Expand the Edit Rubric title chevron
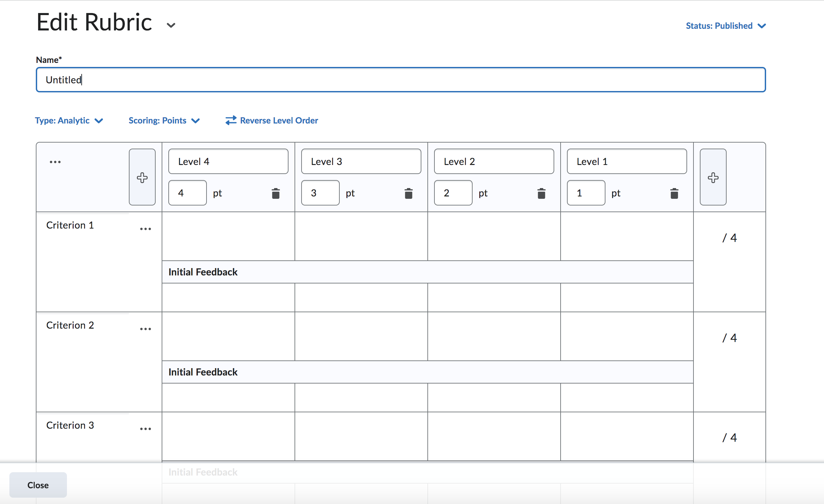824x504 pixels. click(x=171, y=25)
